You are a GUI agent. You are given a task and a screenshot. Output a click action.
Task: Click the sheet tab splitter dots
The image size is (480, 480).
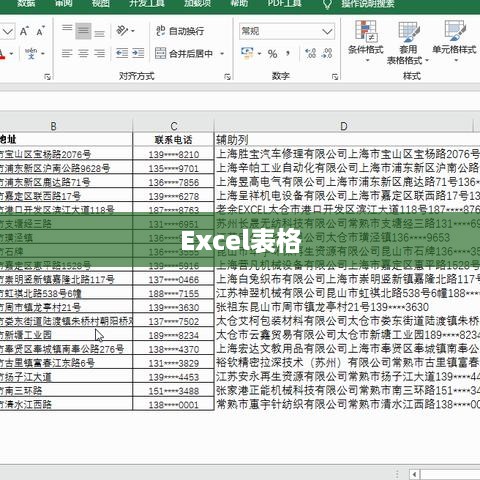pyautogui.click(x=397, y=474)
